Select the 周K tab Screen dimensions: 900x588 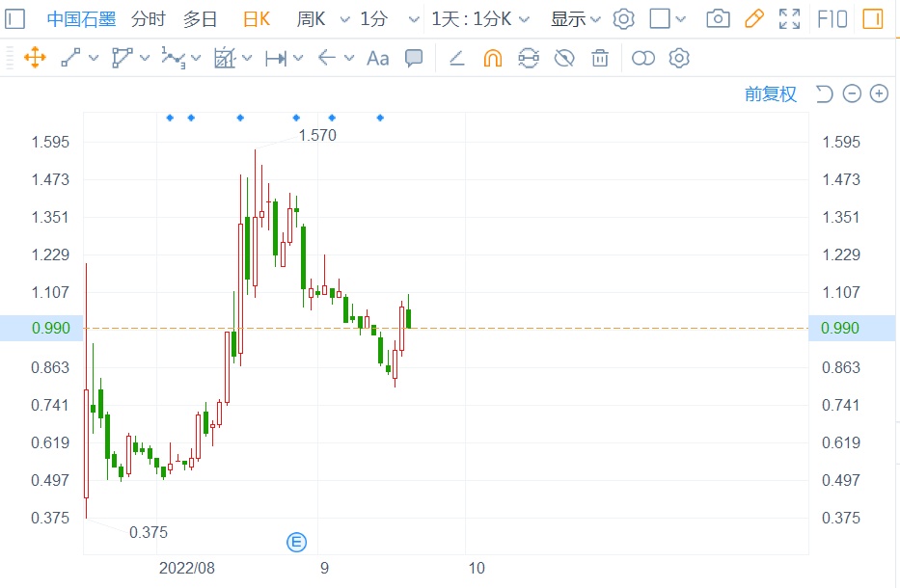click(311, 19)
